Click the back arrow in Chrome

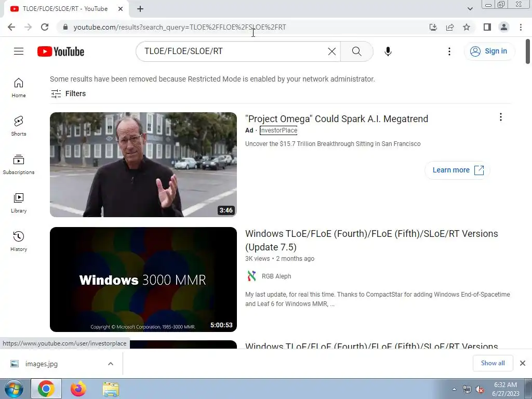coord(11,27)
